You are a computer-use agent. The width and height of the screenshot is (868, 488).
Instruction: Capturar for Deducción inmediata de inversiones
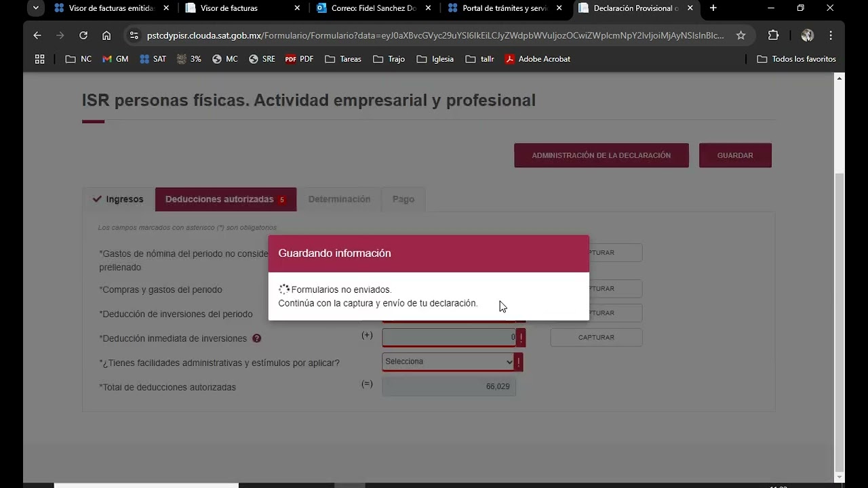tap(596, 338)
